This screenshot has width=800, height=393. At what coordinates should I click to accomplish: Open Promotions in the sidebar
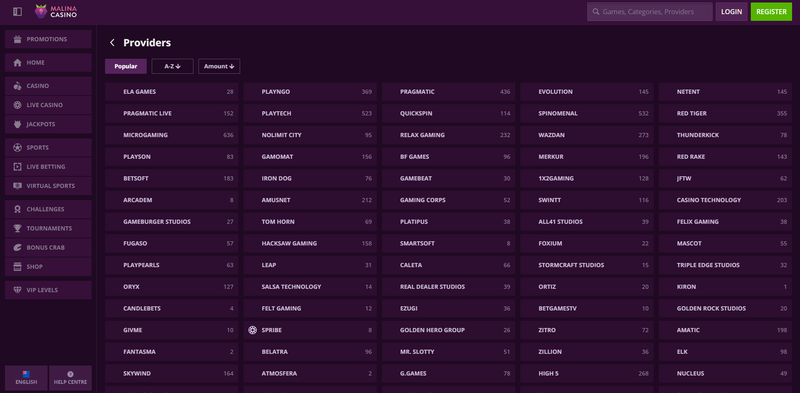click(x=48, y=39)
